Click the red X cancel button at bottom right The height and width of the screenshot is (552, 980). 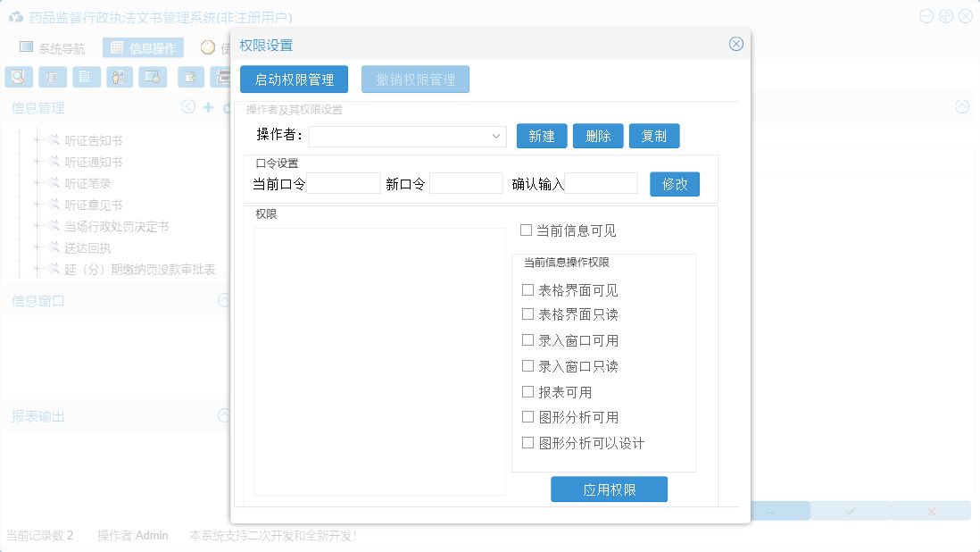931,511
